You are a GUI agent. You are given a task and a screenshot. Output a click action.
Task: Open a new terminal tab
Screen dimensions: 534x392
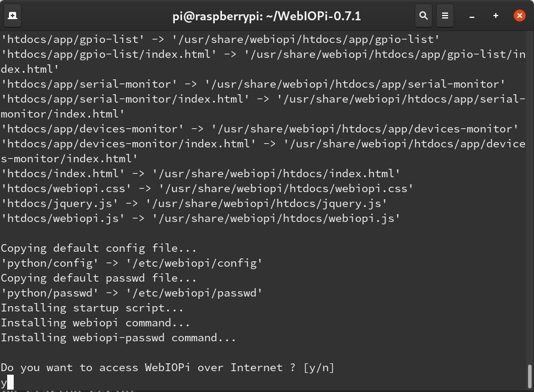click(x=13, y=16)
